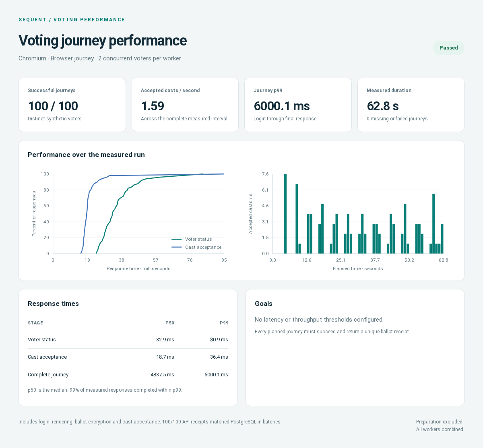Select Every planned journey must succeed note
Image resolution: width=483 pixels, height=448 pixels.
332,332
